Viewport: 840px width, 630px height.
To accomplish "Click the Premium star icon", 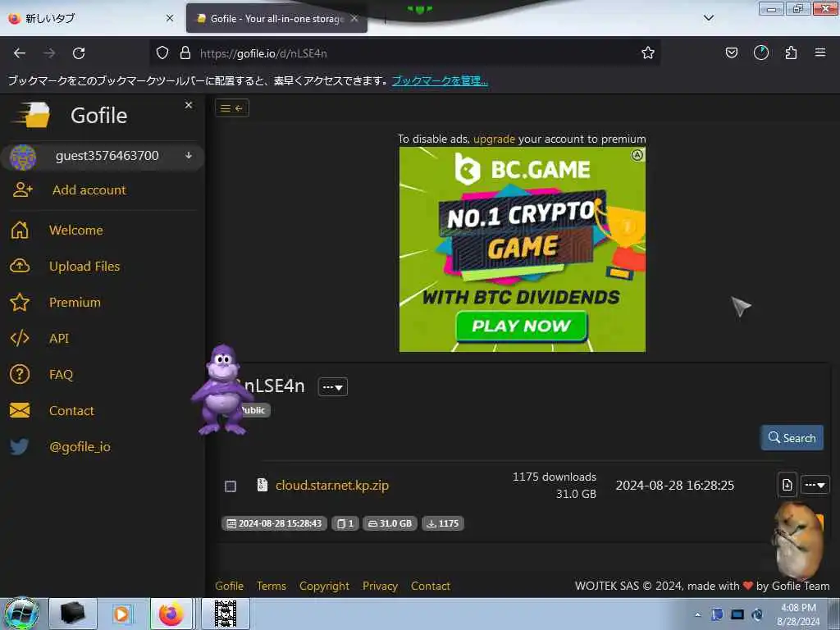I will coord(20,302).
